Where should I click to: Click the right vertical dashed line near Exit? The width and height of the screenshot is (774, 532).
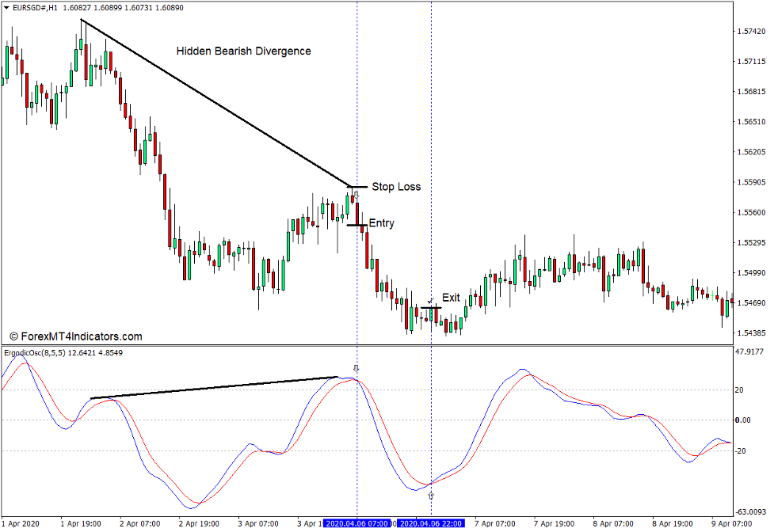(x=430, y=261)
